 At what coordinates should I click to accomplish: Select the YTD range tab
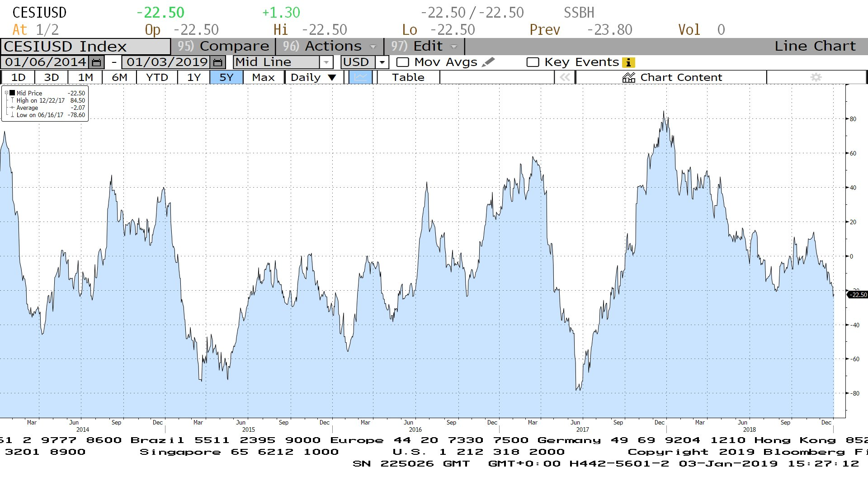(x=157, y=77)
